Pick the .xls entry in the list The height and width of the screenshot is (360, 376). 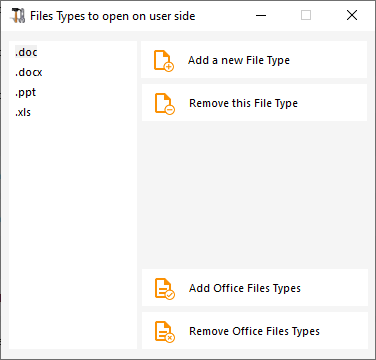(23, 112)
